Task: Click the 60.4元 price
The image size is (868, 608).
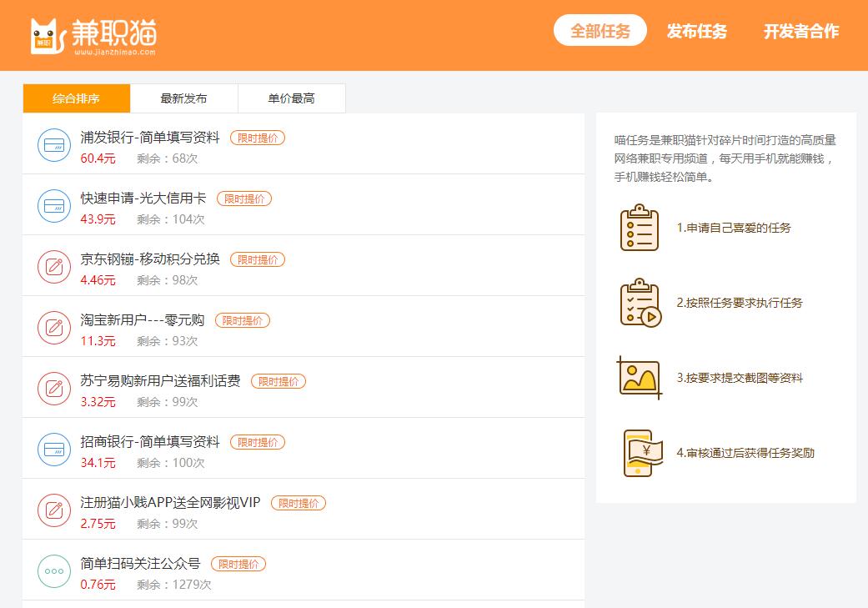Action: (98, 158)
